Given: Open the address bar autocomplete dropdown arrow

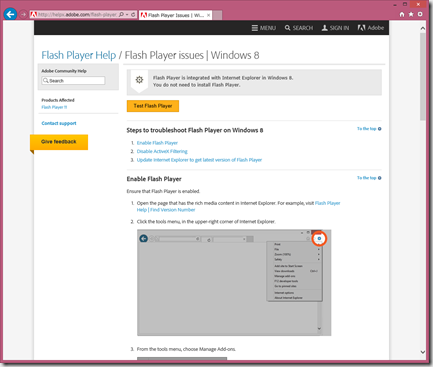Looking at the screenshot, I should click(127, 15).
